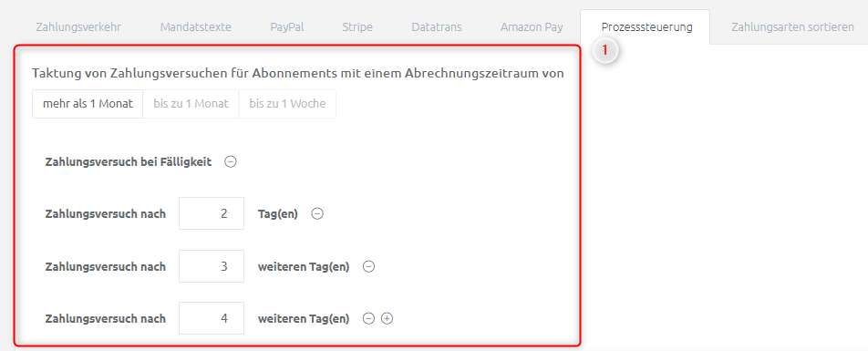This screenshot has height=351, width=868.
Task: Click the days field showing 2
Action: pyautogui.click(x=212, y=213)
